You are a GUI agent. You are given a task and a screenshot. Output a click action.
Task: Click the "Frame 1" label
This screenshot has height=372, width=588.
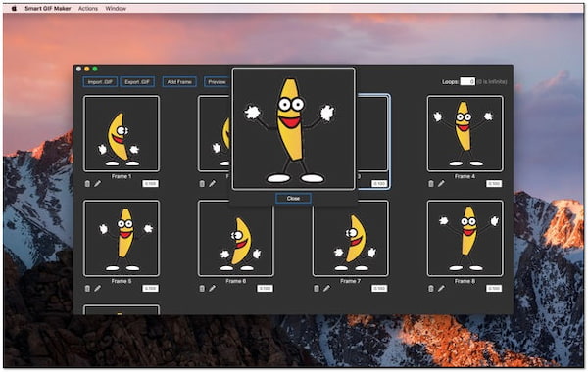pos(122,176)
